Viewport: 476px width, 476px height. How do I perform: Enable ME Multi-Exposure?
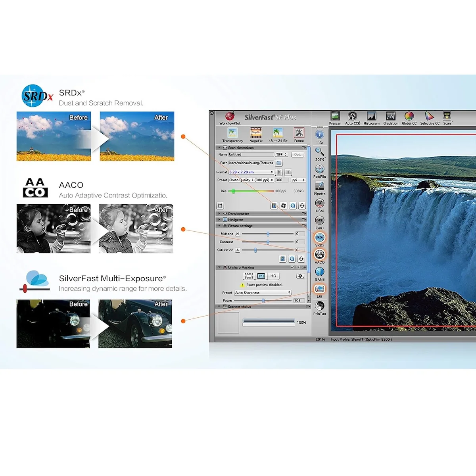pos(320,289)
